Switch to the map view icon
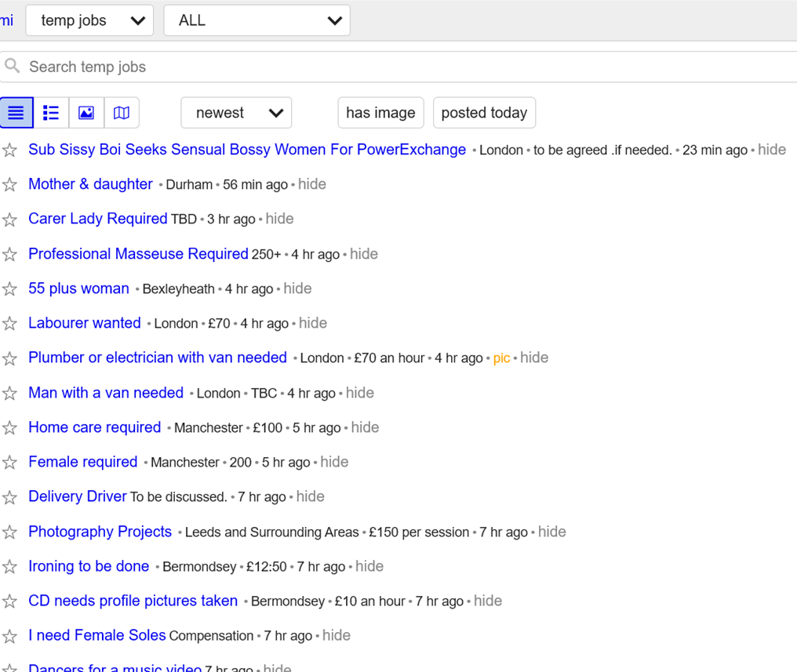 point(122,113)
